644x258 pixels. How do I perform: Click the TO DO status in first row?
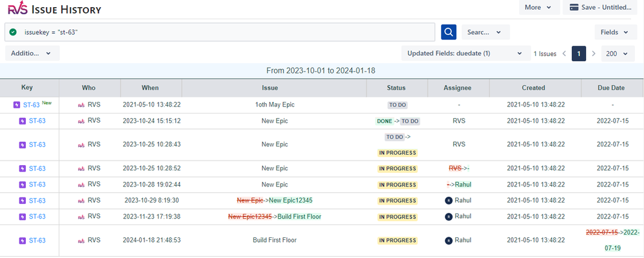[398, 104]
